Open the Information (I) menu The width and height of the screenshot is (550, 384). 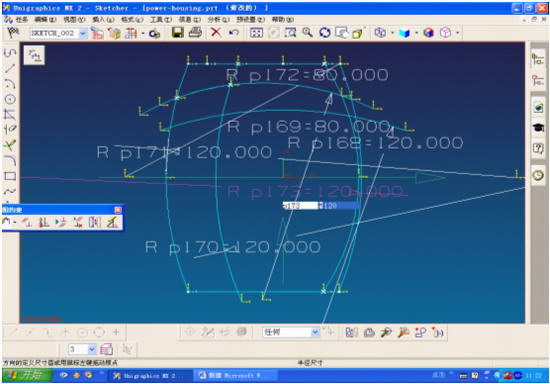pyautogui.click(x=190, y=19)
